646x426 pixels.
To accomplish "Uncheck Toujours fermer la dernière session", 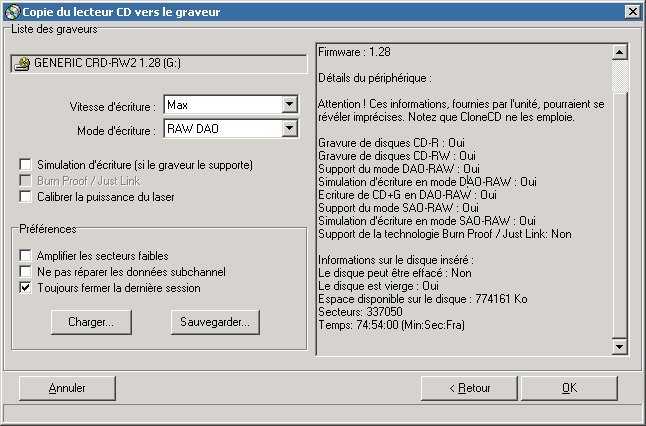I will (x=26, y=288).
